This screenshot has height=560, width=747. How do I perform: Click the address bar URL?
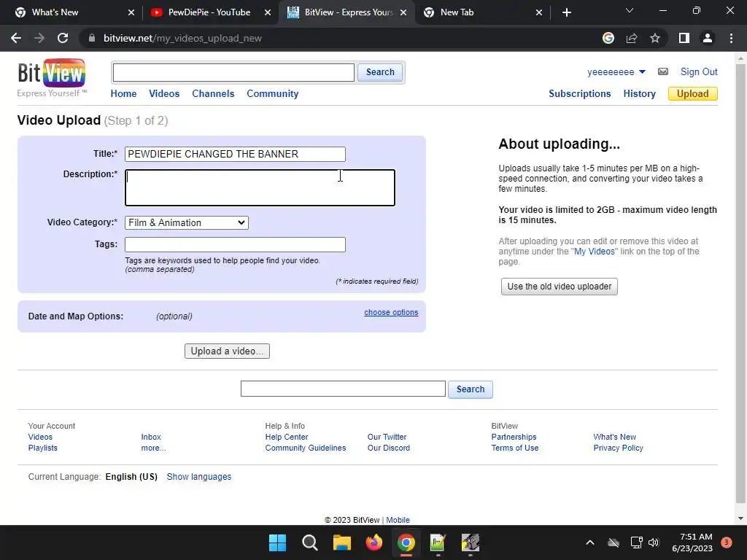tap(182, 38)
